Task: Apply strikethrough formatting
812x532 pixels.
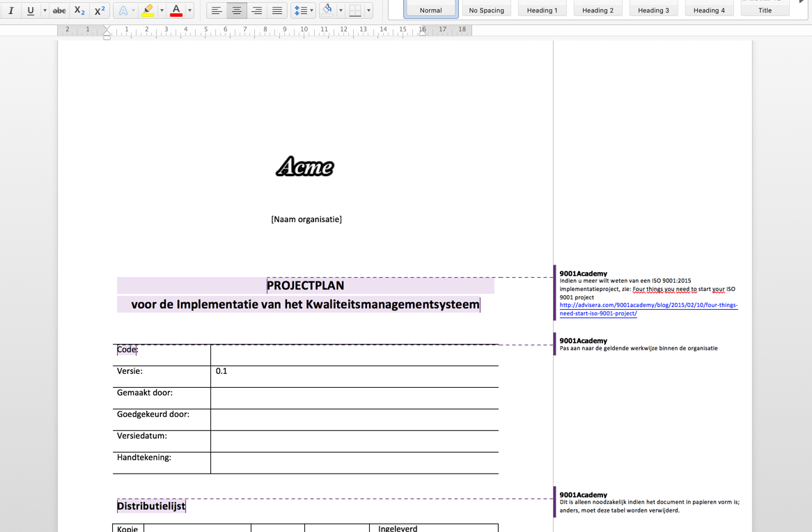Action: [59, 10]
